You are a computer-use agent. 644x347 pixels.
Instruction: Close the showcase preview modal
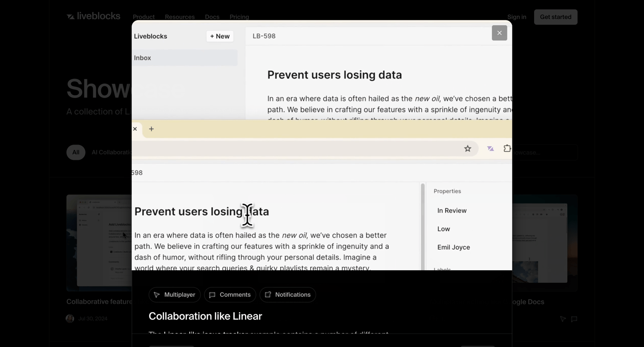pyautogui.click(x=500, y=33)
